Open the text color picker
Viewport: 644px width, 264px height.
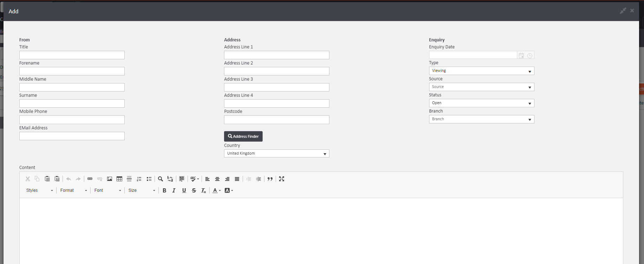216,190
